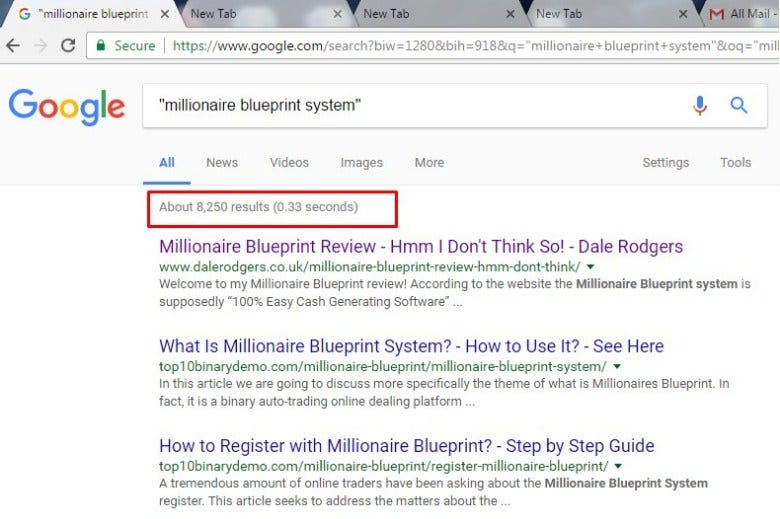Click top10binarydemo millionaire-blueprint-system green URL
The height and width of the screenshot is (519, 780).
(x=383, y=367)
